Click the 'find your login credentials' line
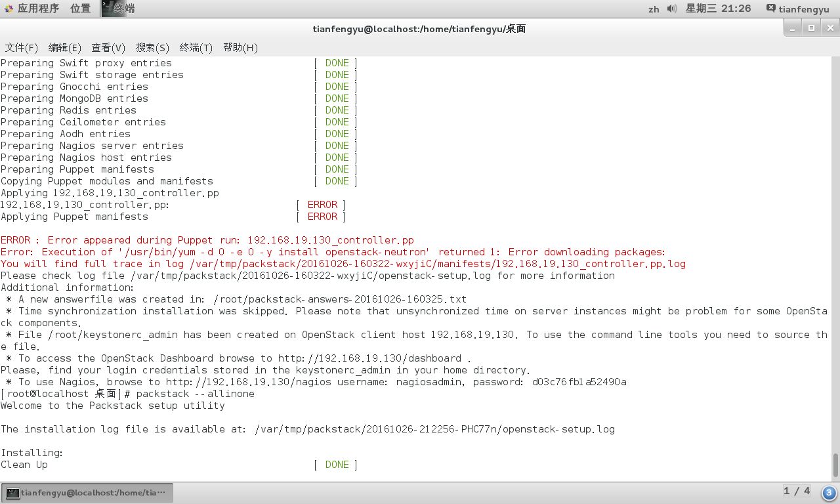840x504 pixels. pyautogui.click(x=265, y=370)
